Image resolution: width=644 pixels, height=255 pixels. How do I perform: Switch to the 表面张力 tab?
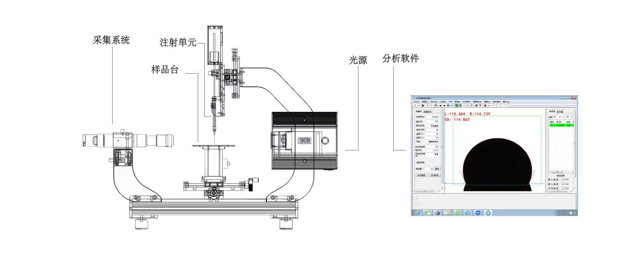point(428,111)
